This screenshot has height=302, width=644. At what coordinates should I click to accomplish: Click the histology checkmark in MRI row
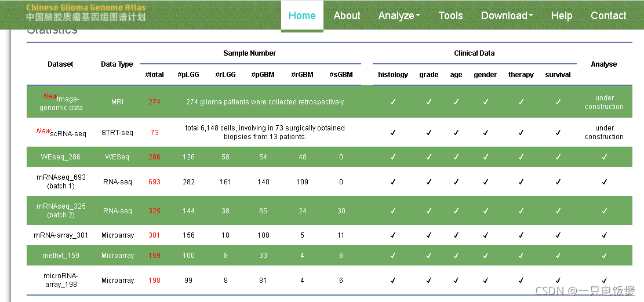point(392,102)
